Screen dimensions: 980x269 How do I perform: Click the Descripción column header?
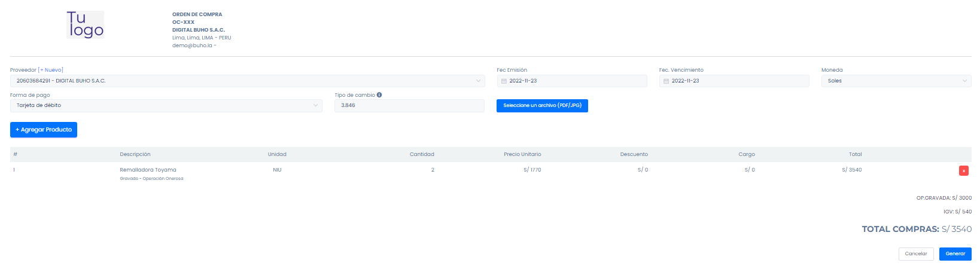coord(135,154)
